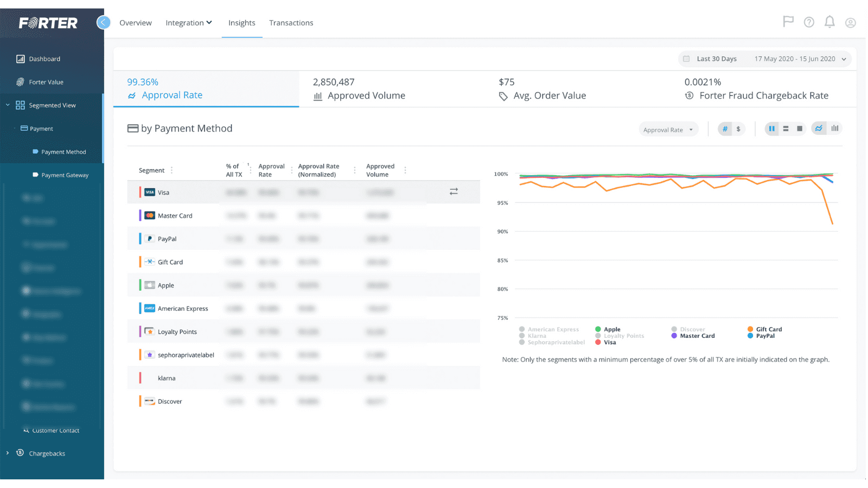Viewport: 868px width, 488px height.
Task: Click the American Express logo in the table
Action: point(150,308)
